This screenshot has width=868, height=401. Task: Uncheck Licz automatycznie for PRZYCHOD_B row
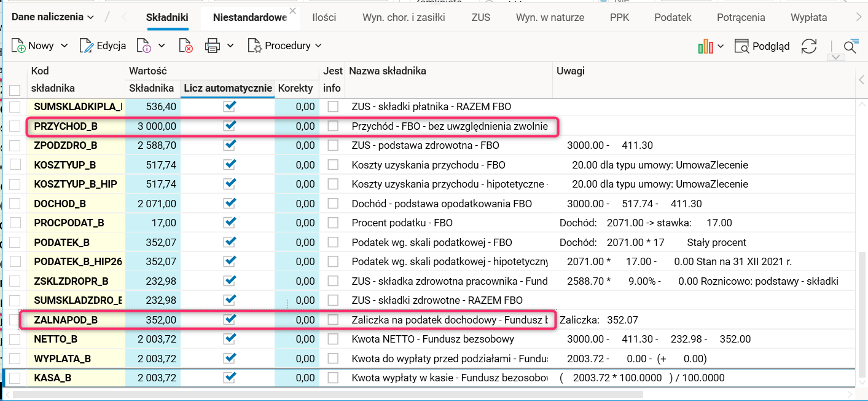click(x=230, y=125)
